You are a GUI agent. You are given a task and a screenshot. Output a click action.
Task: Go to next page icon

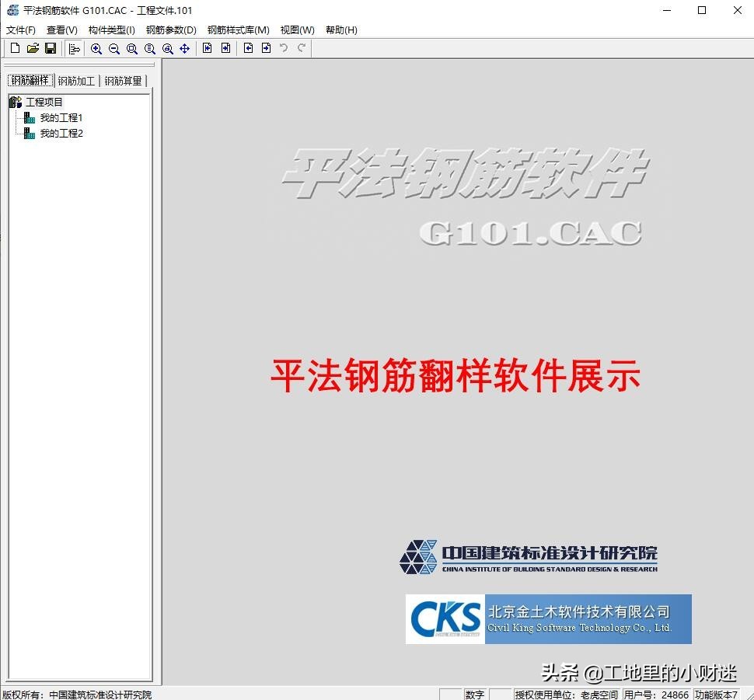coord(266,48)
